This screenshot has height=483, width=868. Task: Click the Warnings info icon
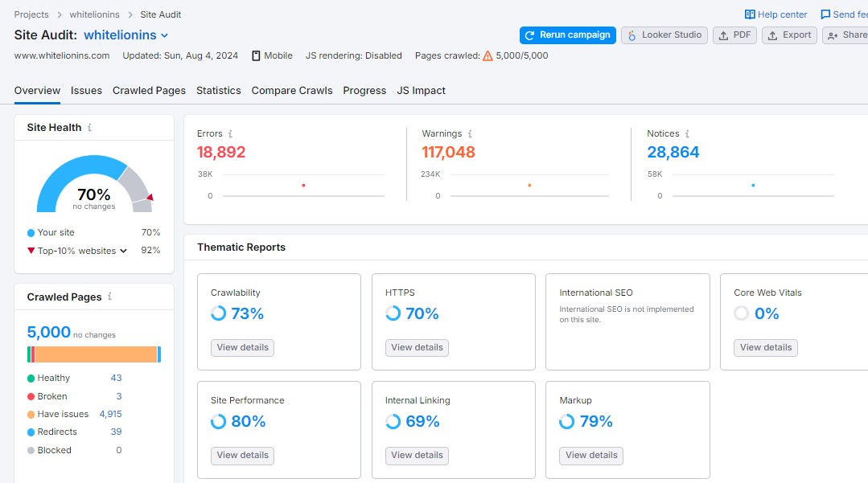(x=470, y=134)
